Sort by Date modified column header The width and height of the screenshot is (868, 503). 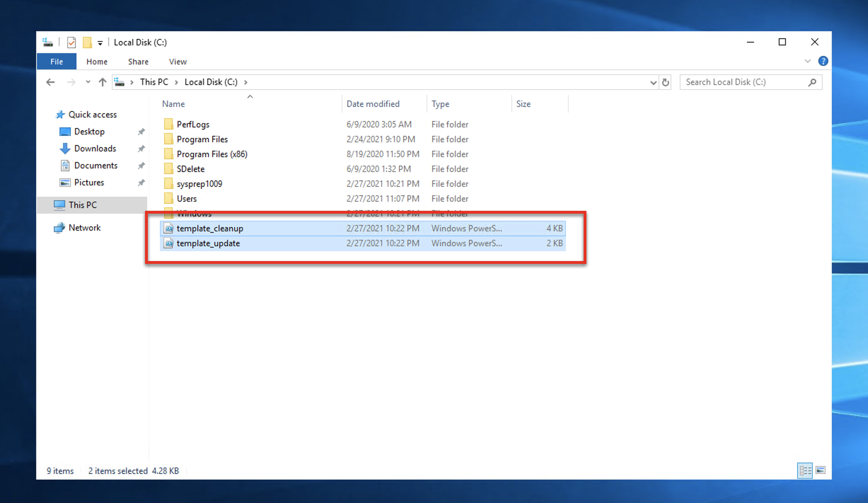(373, 104)
